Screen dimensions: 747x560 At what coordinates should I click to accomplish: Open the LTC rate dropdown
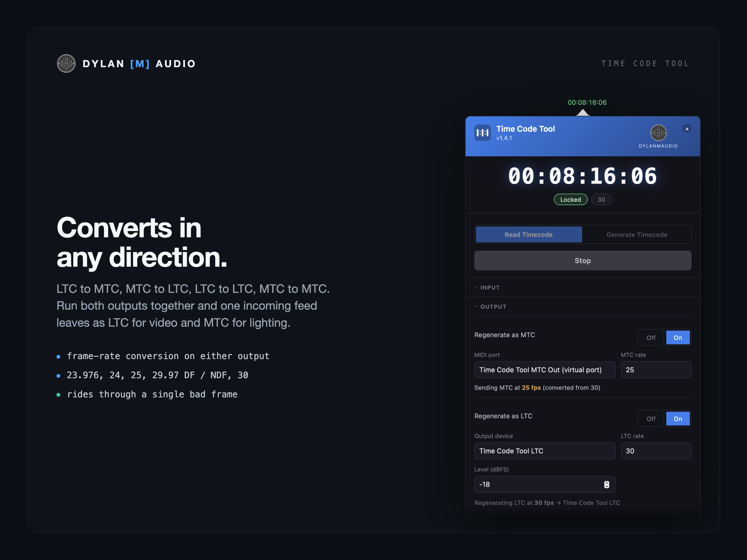pyautogui.click(x=656, y=451)
